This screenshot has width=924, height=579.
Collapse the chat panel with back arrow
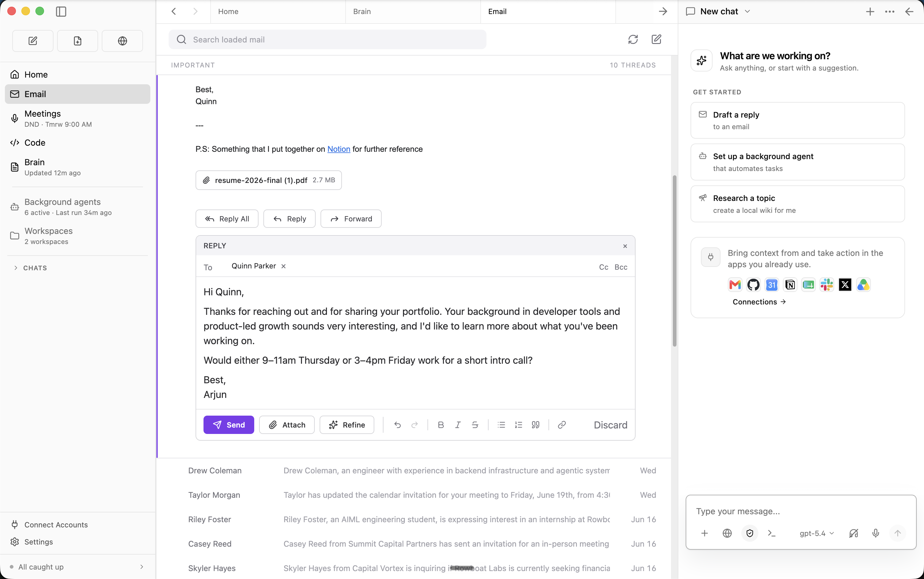click(x=909, y=12)
